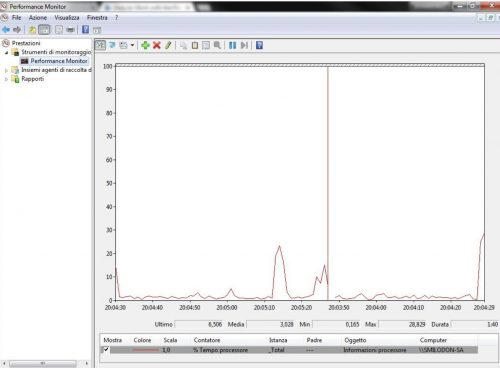Click the red X Delete counter icon

tap(157, 45)
